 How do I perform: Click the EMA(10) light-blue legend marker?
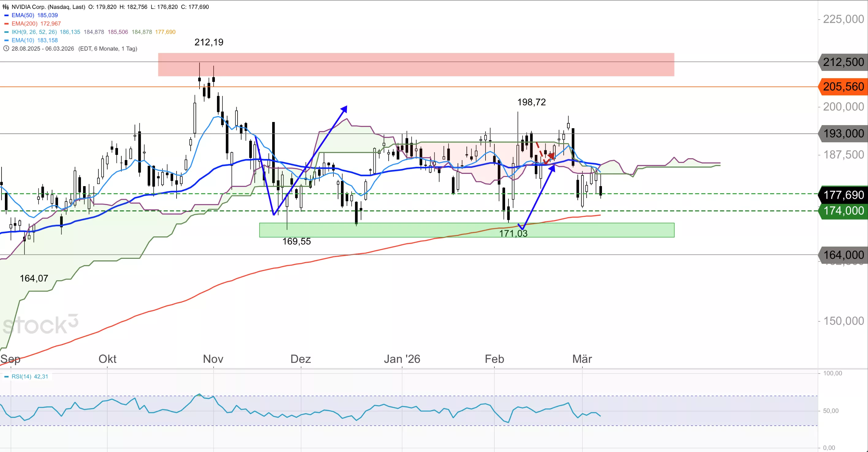click(x=6, y=40)
